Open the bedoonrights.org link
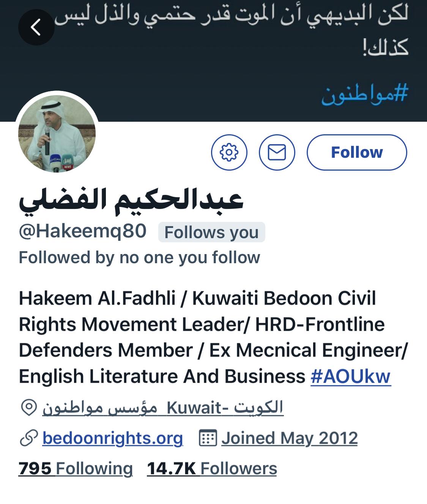This screenshot has width=427, height=504. [x=113, y=438]
